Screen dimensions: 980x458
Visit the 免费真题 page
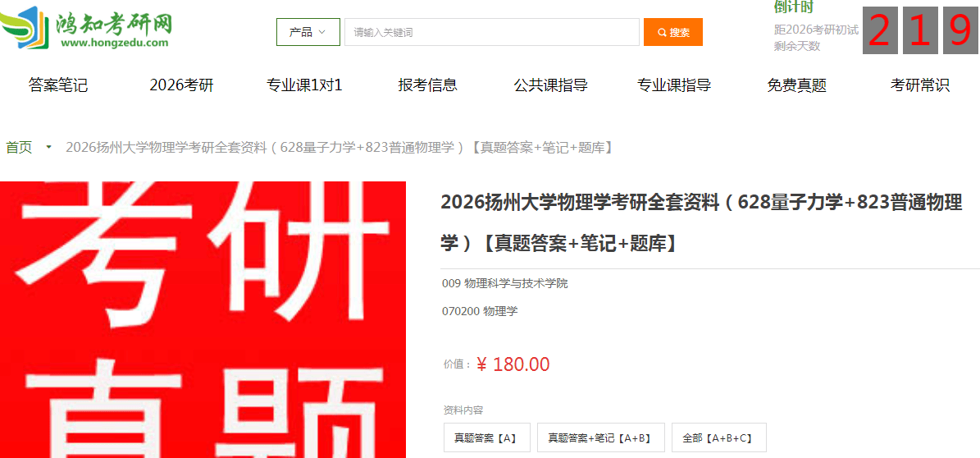pyautogui.click(x=797, y=85)
